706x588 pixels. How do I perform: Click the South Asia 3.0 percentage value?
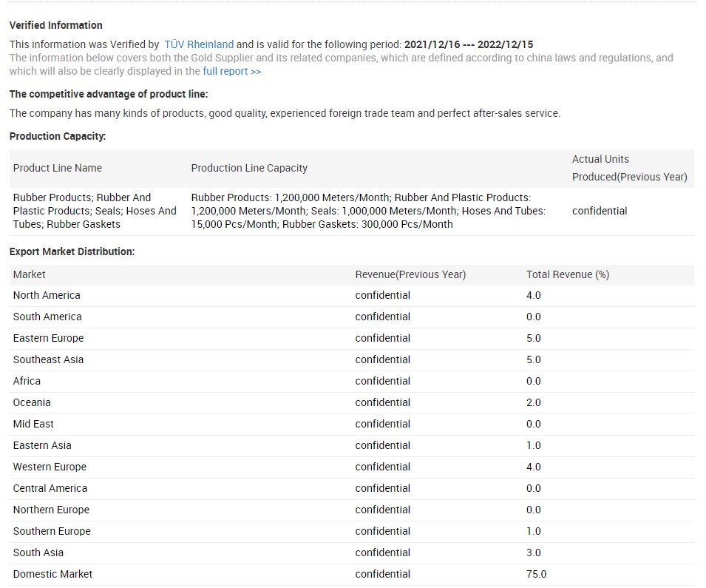click(x=533, y=552)
